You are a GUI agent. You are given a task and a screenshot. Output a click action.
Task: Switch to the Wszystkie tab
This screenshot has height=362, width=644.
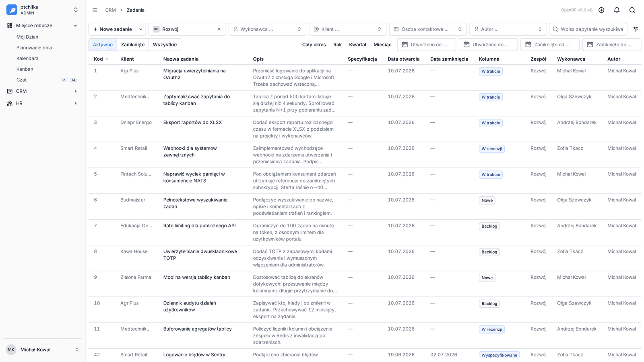click(x=165, y=45)
